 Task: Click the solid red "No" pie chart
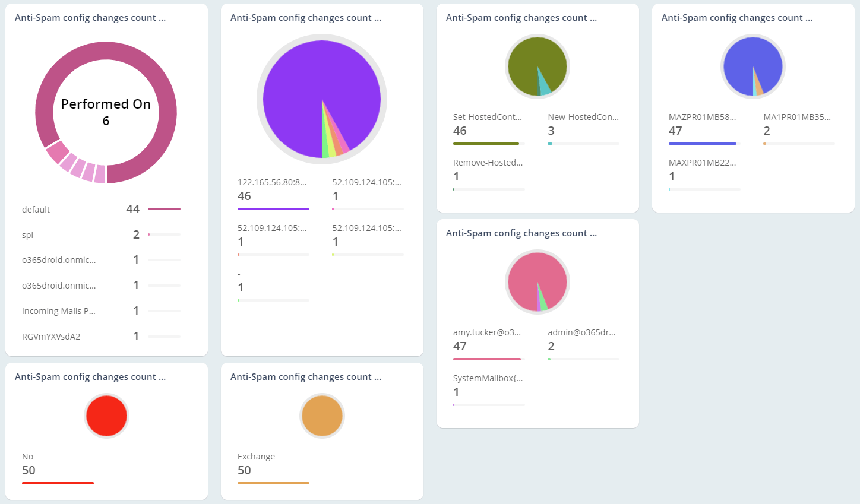tap(106, 416)
